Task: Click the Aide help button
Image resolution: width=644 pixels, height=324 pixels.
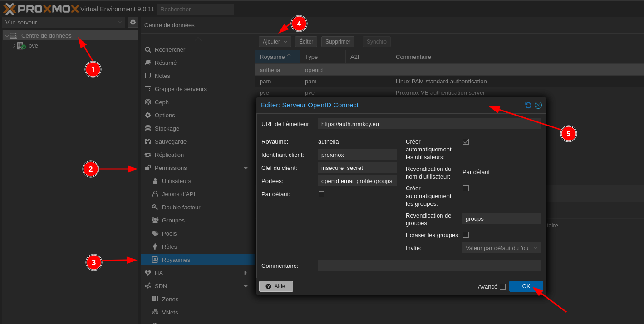Action: point(276,286)
